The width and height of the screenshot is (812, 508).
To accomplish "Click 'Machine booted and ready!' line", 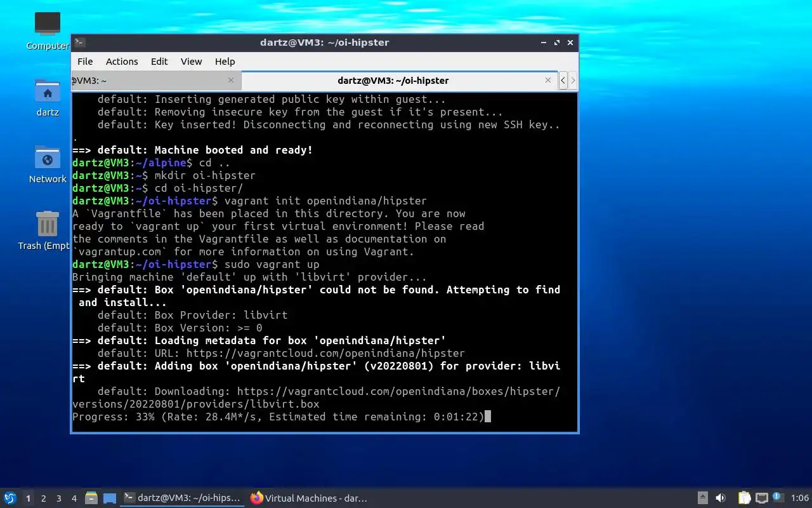I will (x=193, y=150).
